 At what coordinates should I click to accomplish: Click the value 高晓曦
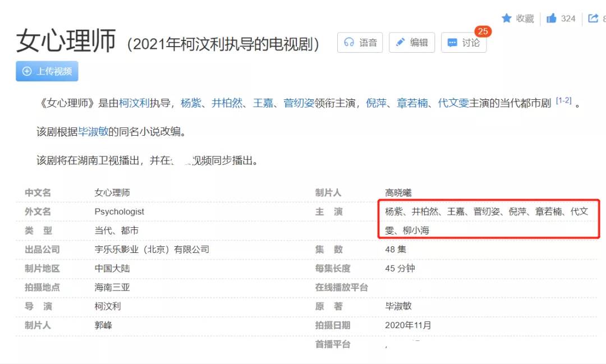point(398,192)
